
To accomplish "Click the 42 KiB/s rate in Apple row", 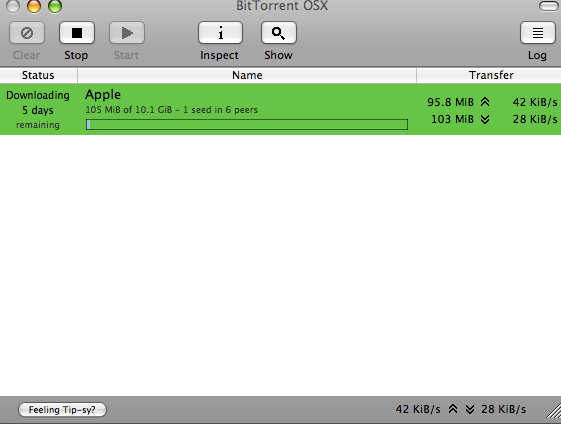I will point(535,102).
